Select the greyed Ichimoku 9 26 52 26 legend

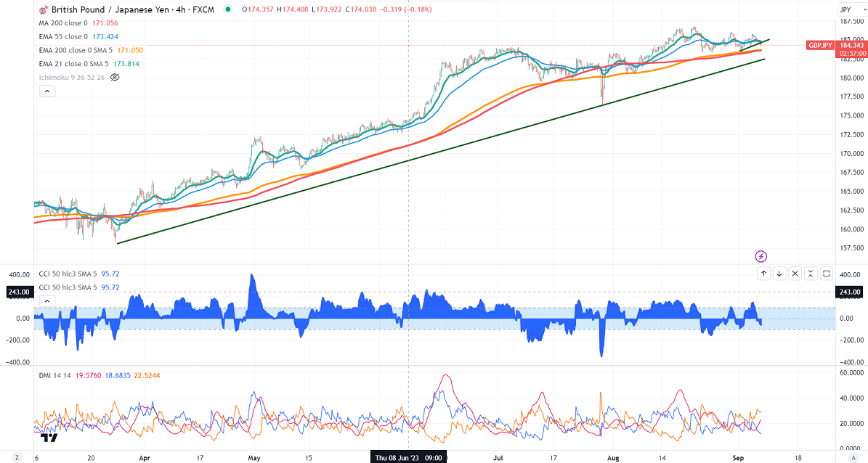[72, 78]
